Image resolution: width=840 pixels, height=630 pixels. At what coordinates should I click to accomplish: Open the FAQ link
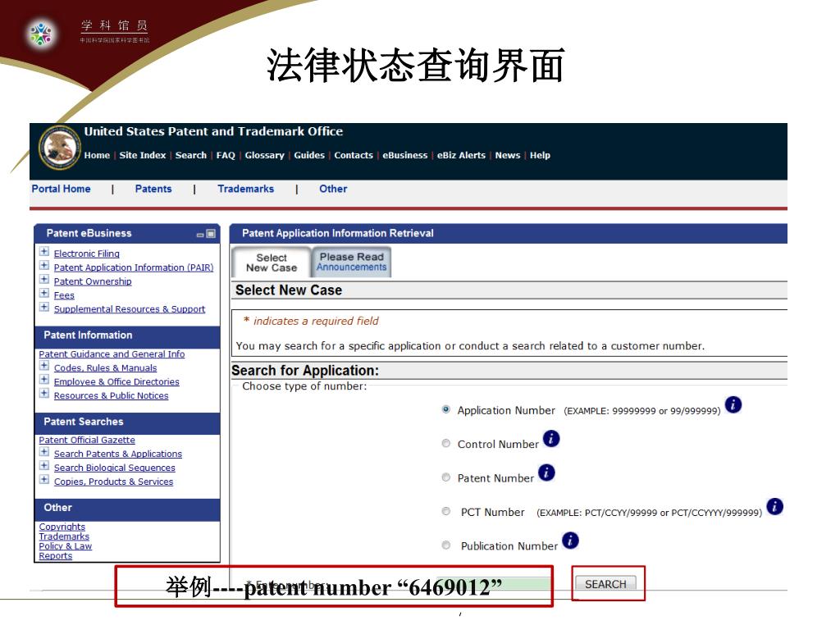pos(226,155)
